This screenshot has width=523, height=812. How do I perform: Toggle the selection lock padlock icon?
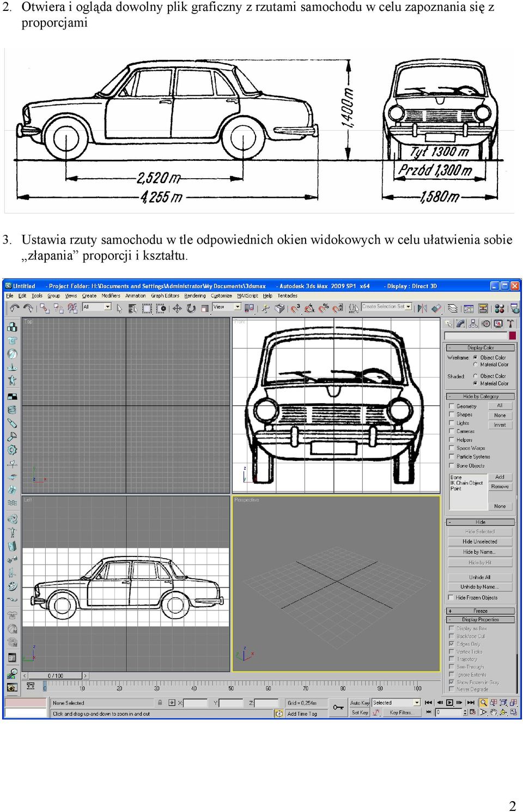pos(160,702)
